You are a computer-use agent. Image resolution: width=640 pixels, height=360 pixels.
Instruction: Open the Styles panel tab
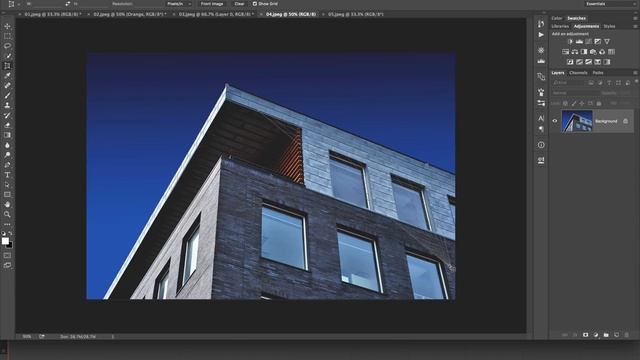609,26
